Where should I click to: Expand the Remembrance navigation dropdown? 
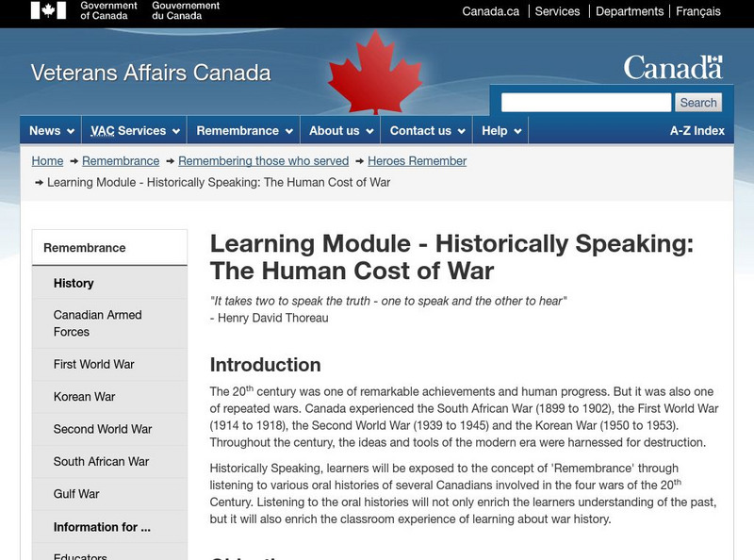244,131
